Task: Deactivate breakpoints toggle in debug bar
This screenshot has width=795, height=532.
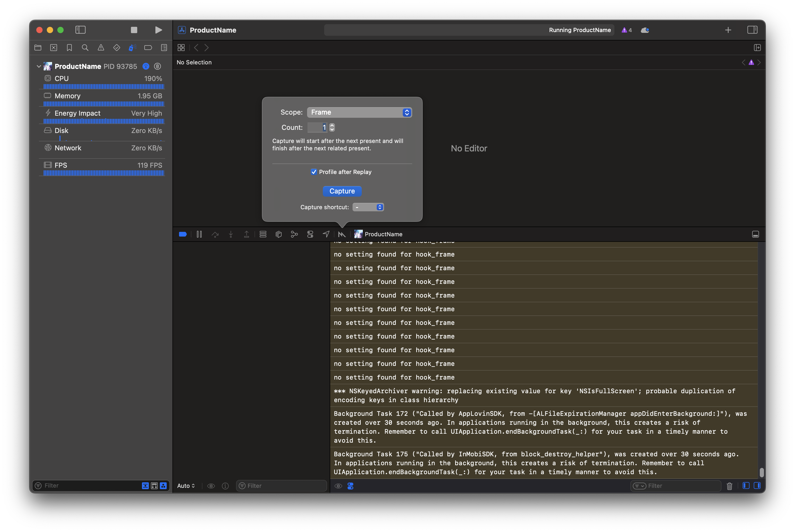Action: tap(182, 234)
